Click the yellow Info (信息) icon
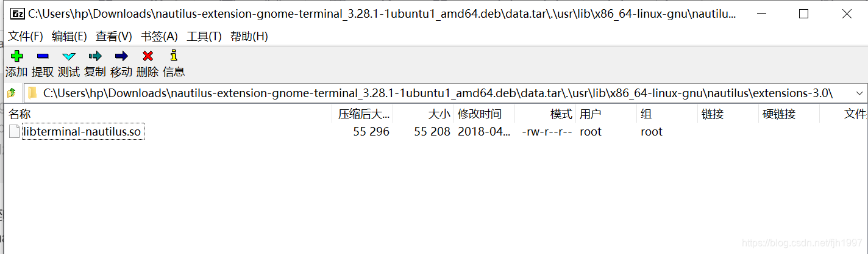This screenshot has height=254, width=868. point(174,56)
